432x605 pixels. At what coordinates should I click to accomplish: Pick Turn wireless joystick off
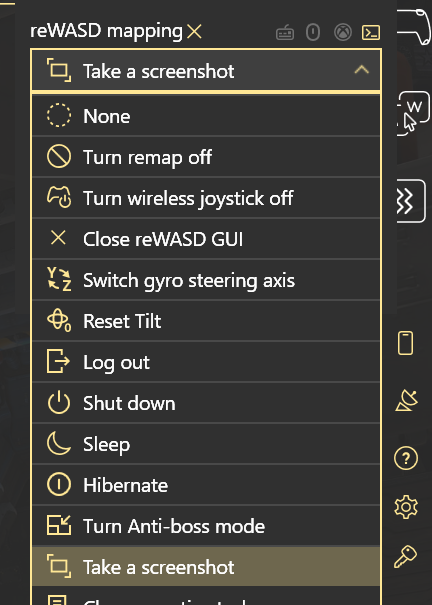206,198
